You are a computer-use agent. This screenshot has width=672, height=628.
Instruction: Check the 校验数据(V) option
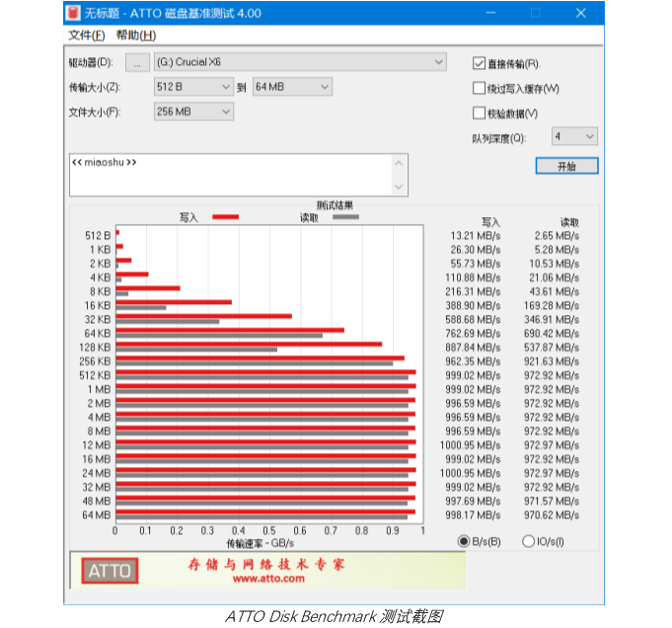pyautogui.click(x=479, y=113)
